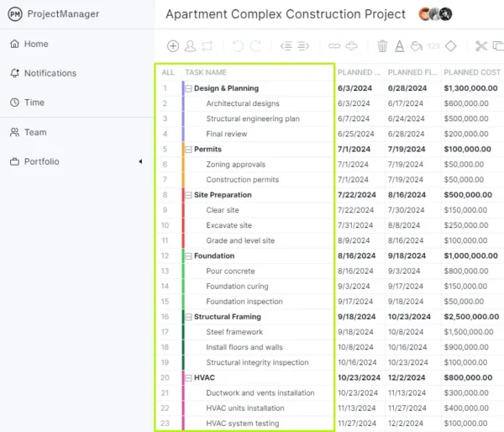Viewport: 504px width, 432px height.
Task: Collapse the Structural Framing group
Action: [x=189, y=317]
